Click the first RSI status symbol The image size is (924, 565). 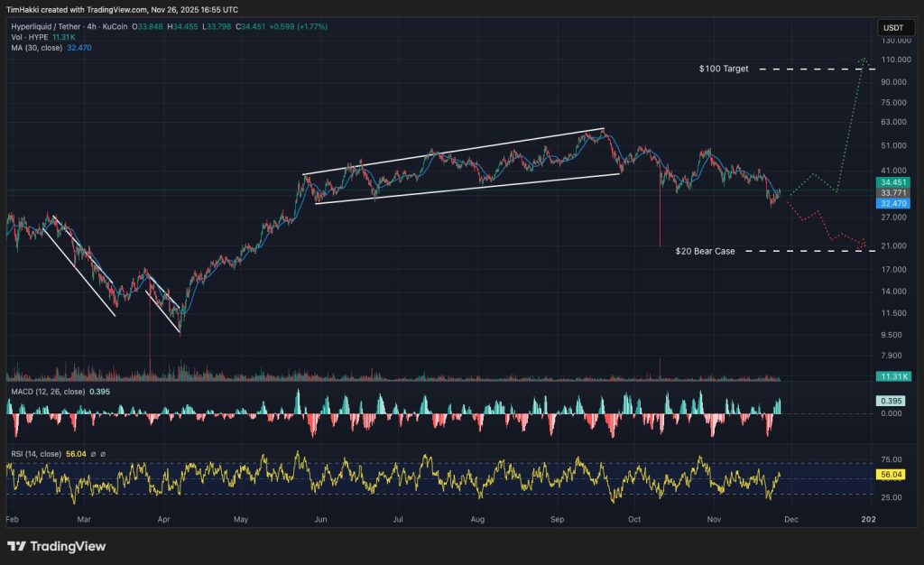(x=92, y=453)
